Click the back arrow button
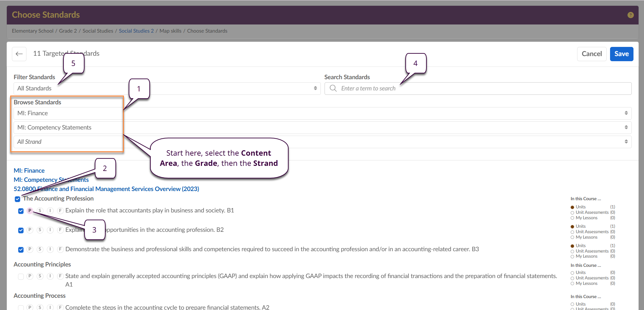This screenshot has width=644, height=310. (19, 54)
